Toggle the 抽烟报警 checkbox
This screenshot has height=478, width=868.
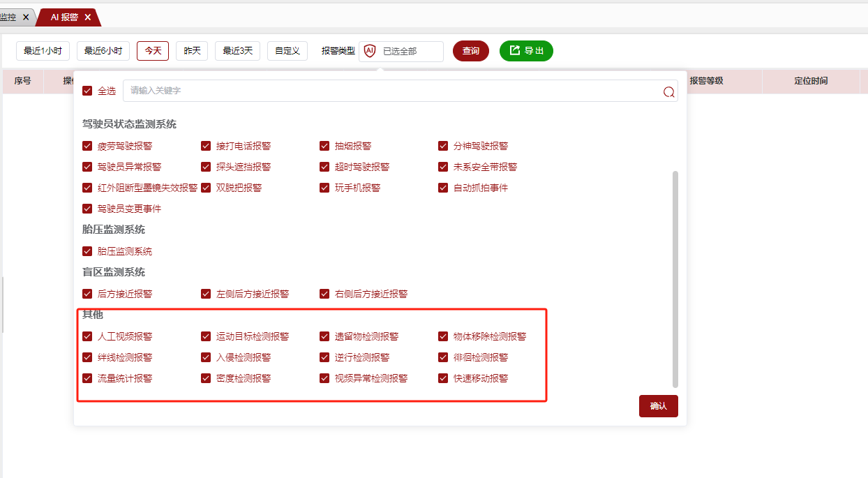click(324, 146)
